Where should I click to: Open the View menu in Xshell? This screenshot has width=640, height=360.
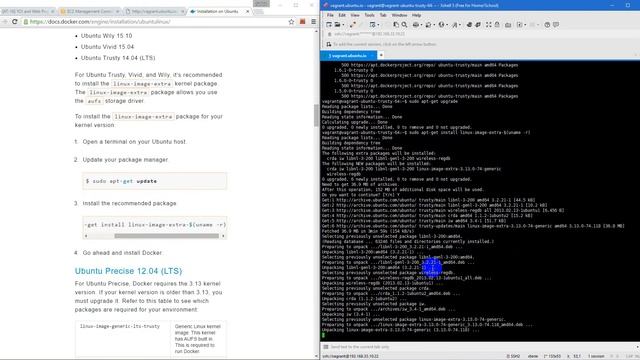[x=355, y=15]
